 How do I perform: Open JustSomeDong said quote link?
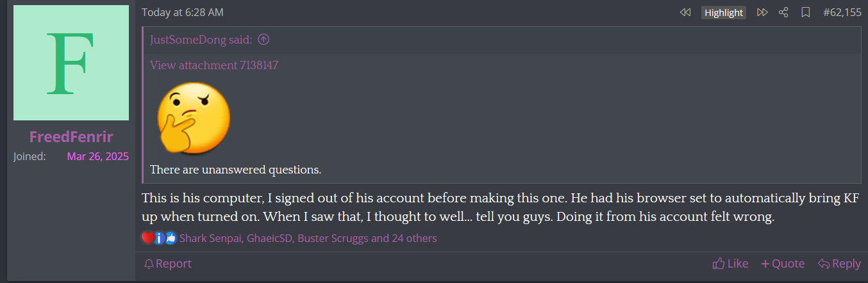pyautogui.click(x=201, y=40)
